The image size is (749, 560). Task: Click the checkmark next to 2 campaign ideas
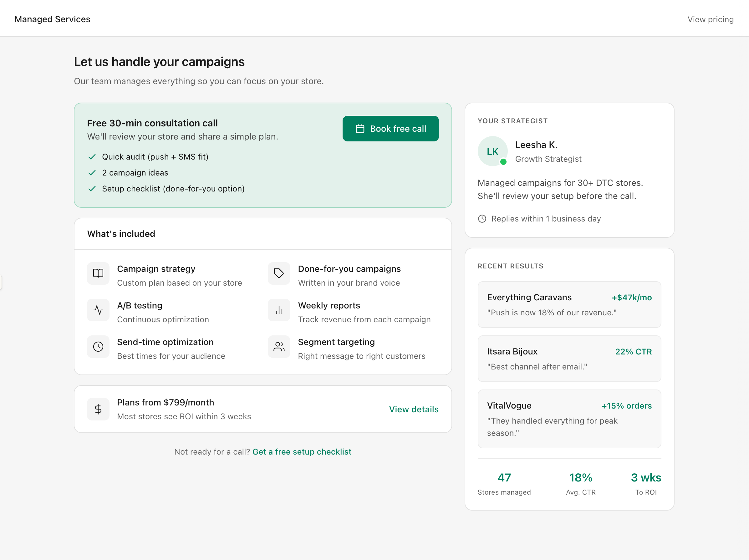tap(92, 173)
